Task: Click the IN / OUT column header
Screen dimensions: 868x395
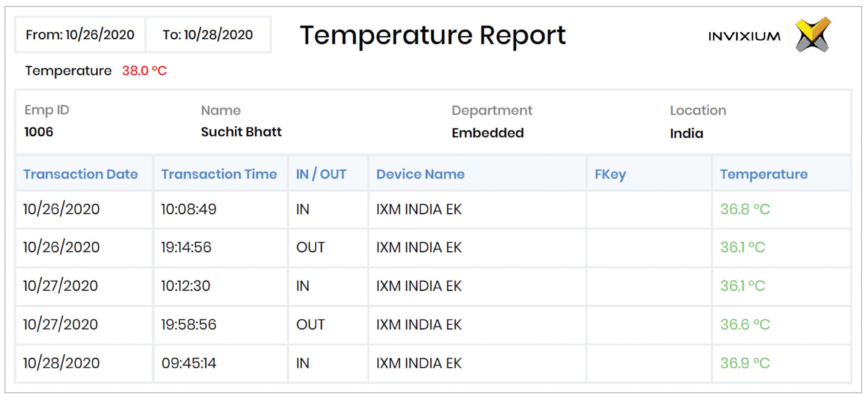Action: point(321,174)
